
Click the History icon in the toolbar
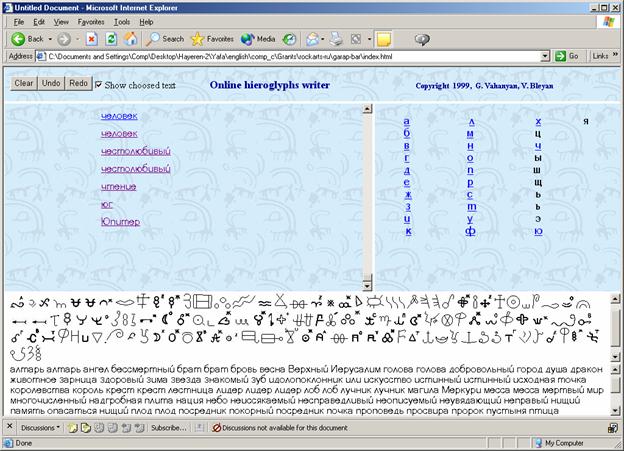289,39
